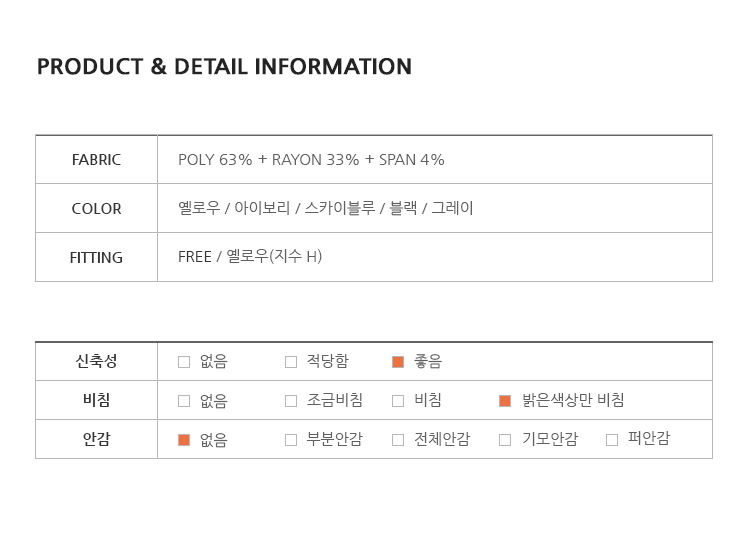750x555 pixels.
Task: Check the 신축성 '적당함' checkbox
Action: pyautogui.click(x=291, y=362)
